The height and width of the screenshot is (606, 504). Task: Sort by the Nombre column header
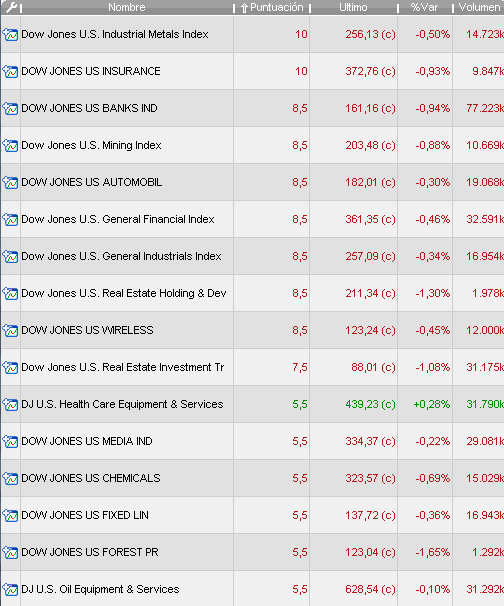point(127,7)
